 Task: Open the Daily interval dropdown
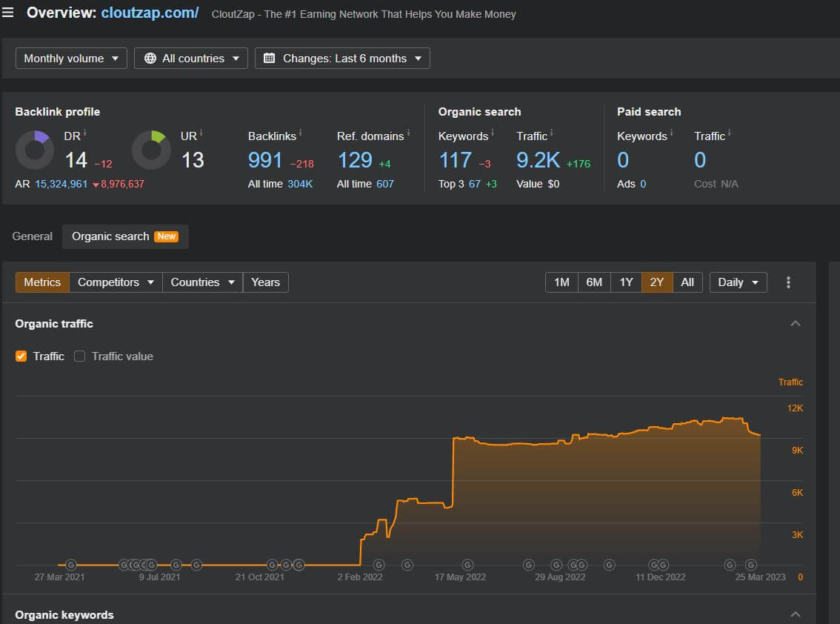tap(738, 282)
